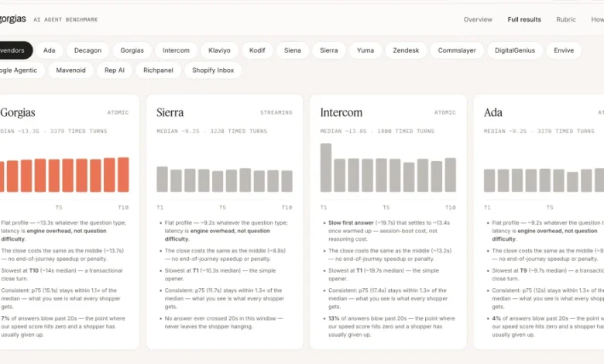This screenshot has height=364, width=604.
Task: Select the Commslayer filter chip
Action: 456,50
